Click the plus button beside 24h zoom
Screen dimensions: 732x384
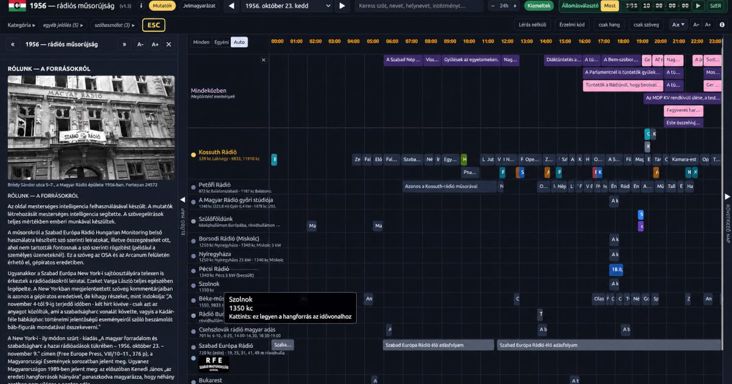(515, 6)
